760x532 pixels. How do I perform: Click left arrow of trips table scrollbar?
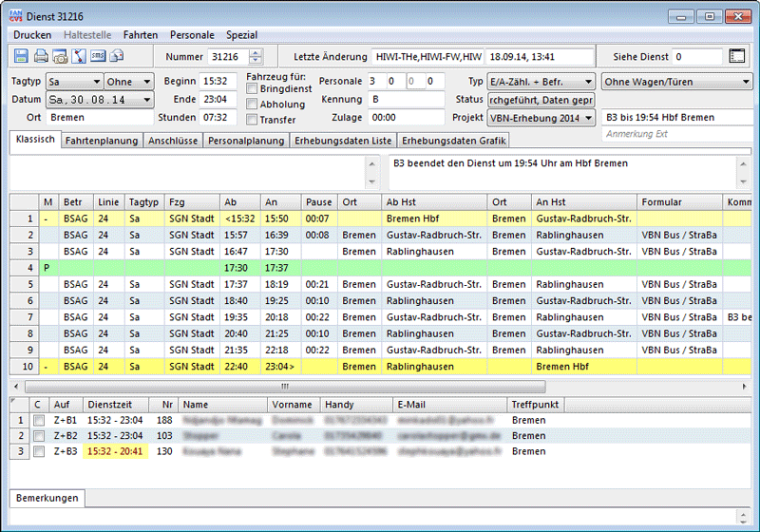point(16,386)
